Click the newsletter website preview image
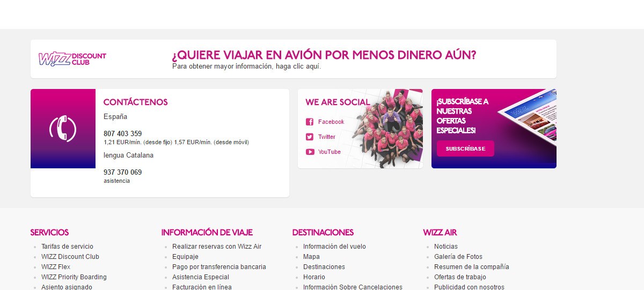 point(527,119)
